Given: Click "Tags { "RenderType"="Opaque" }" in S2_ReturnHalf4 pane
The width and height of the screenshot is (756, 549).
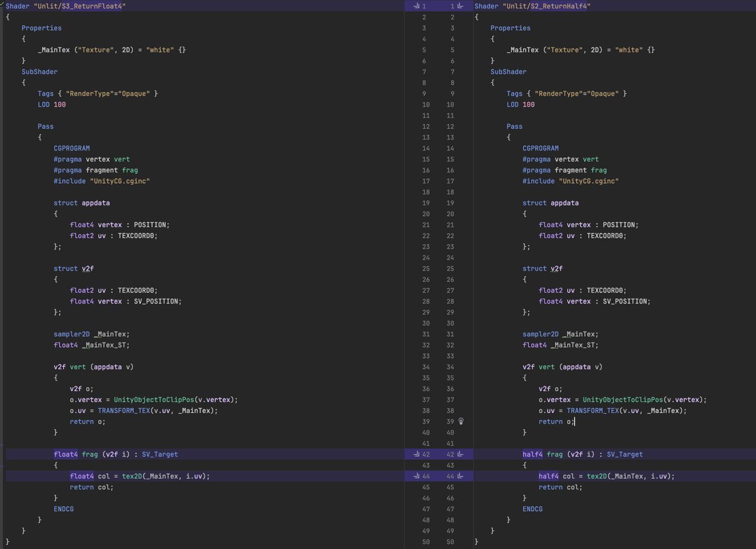Looking at the screenshot, I should [567, 94].
